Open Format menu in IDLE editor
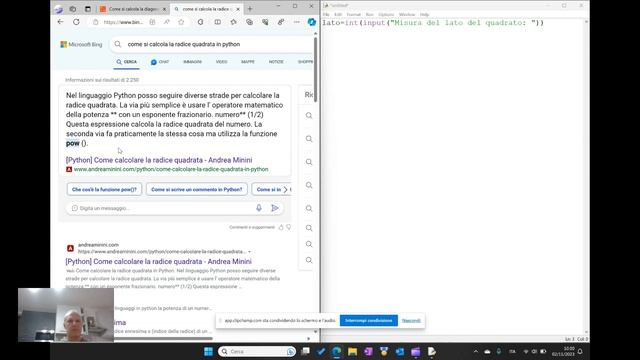This screenshot has height=360, width=640. click(353, 14)
